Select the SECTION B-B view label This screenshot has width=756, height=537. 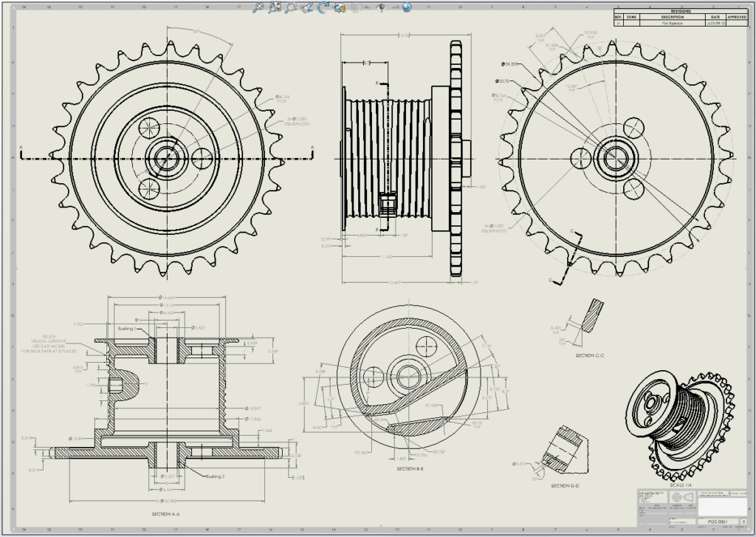tap(410, 468)
